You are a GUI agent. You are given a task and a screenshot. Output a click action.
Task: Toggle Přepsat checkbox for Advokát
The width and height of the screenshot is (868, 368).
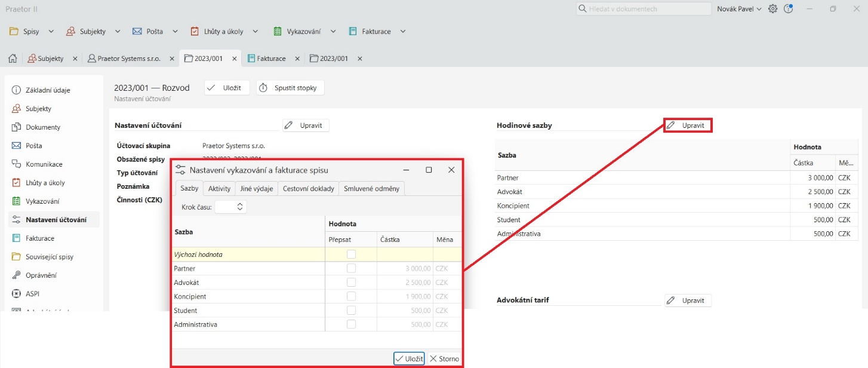(x=351, y=283)
